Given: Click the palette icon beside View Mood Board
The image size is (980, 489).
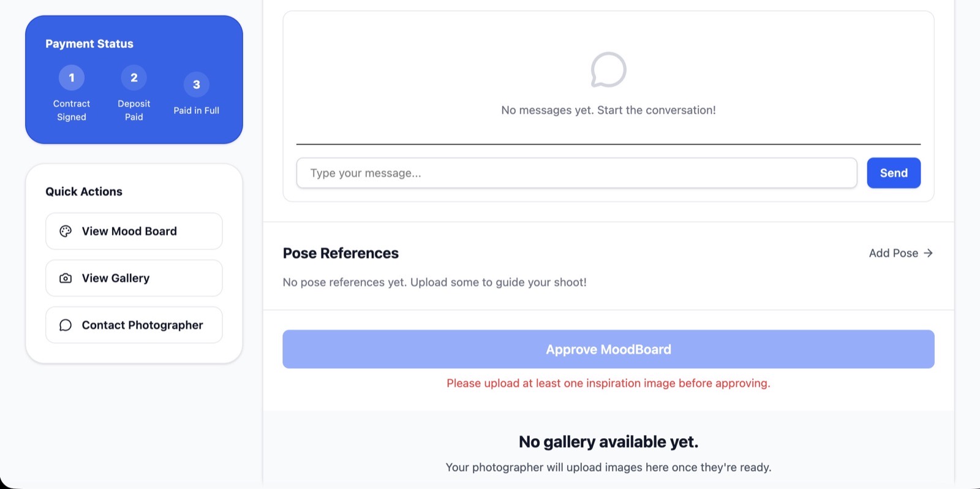Looking at the screenshot, I should [66, 231].
